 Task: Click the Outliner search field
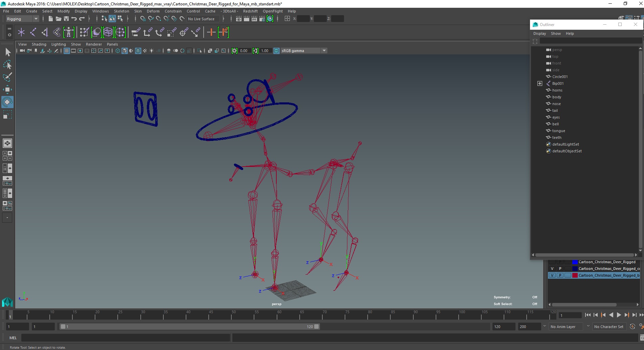tap(590, 41)
